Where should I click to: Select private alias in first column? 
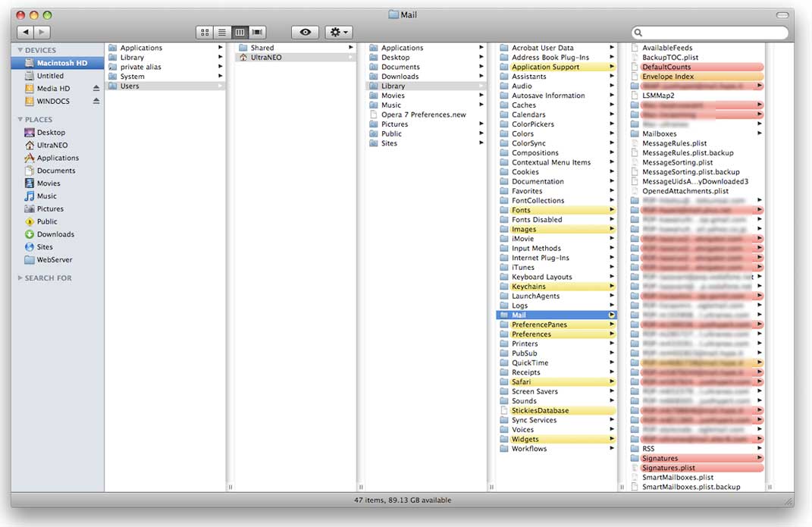click(165, 67)
